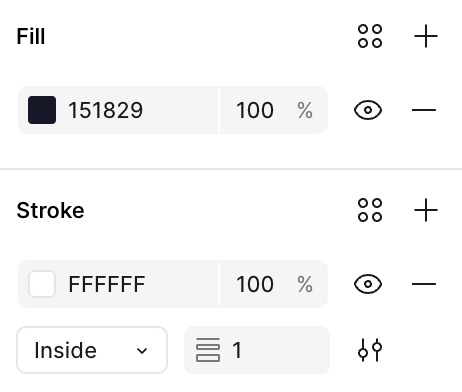
Task: Click the dark 151829 fill color swatch
Action: coord(42,110)
